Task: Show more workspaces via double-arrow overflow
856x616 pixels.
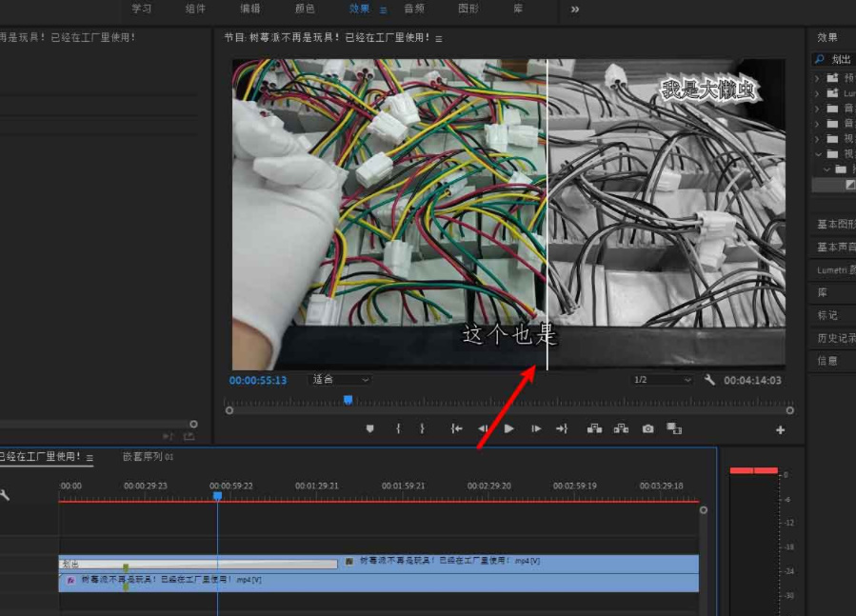Action: point(575,9)
